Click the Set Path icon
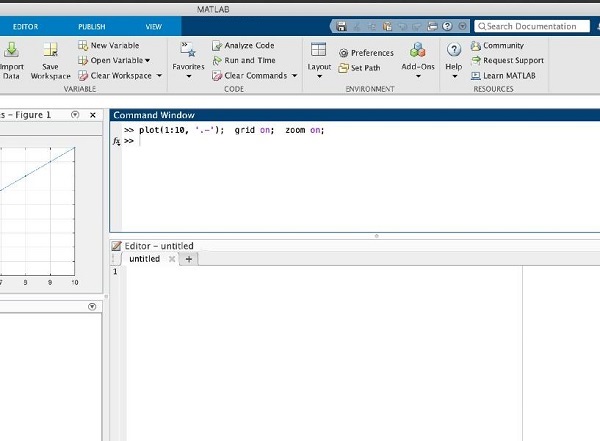The image size is (600, 441). point(344,68)
